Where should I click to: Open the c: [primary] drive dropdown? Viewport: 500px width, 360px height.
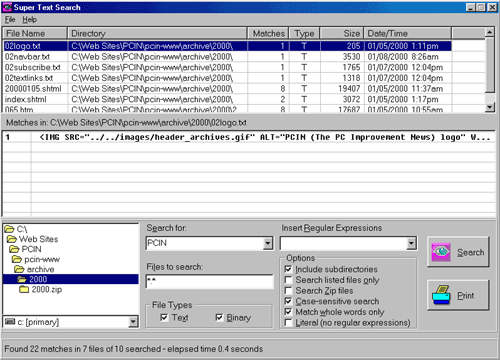coord(133,322)
